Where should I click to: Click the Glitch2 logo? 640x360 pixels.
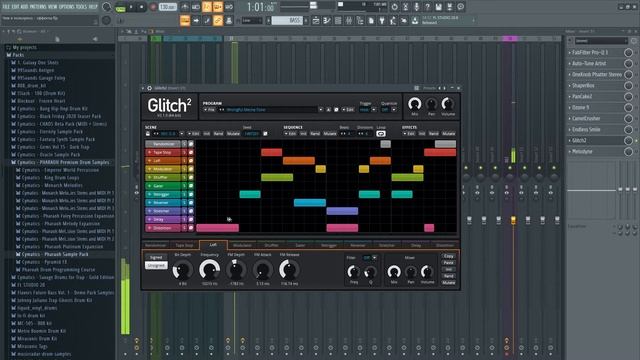[169, 106]
